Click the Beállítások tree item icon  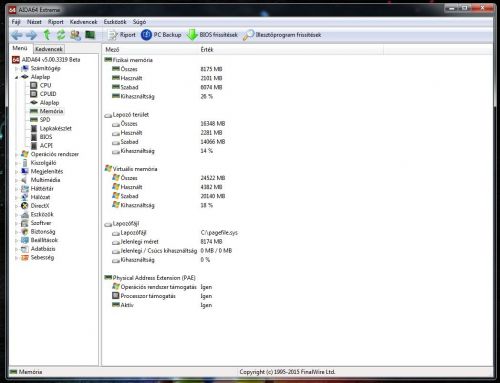25,240
